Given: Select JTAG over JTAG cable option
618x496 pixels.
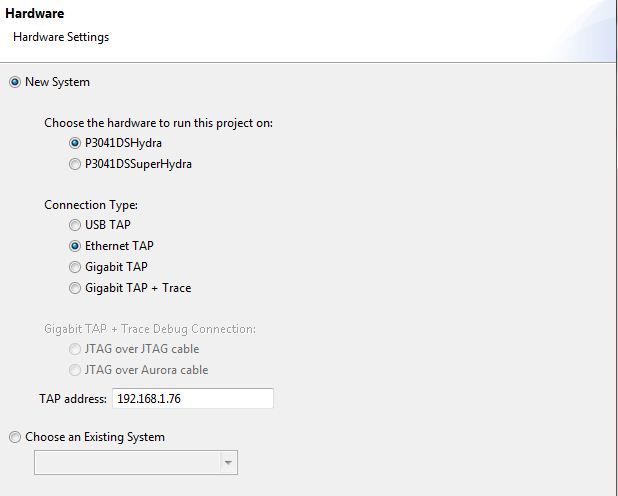Looking at the screenshot, I should 75,349.
